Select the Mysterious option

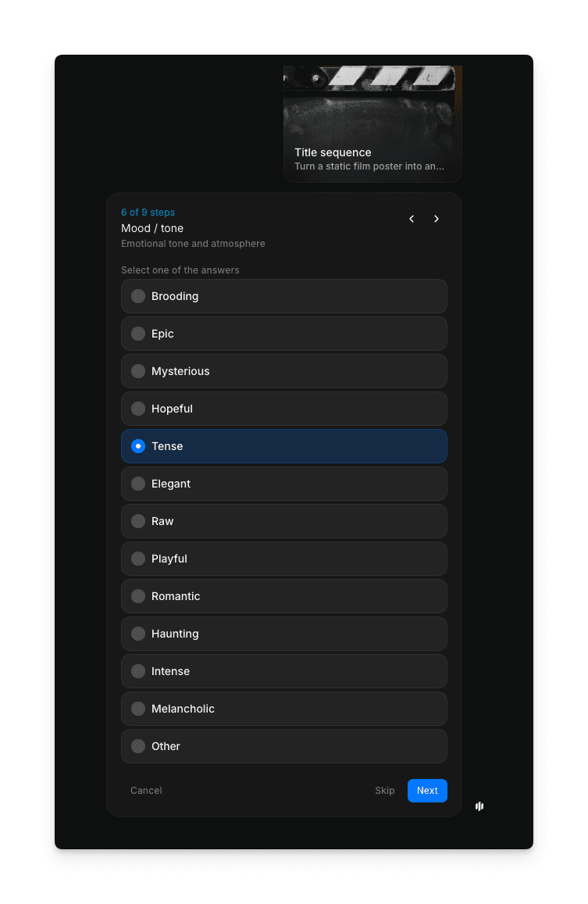coord(284,371)
